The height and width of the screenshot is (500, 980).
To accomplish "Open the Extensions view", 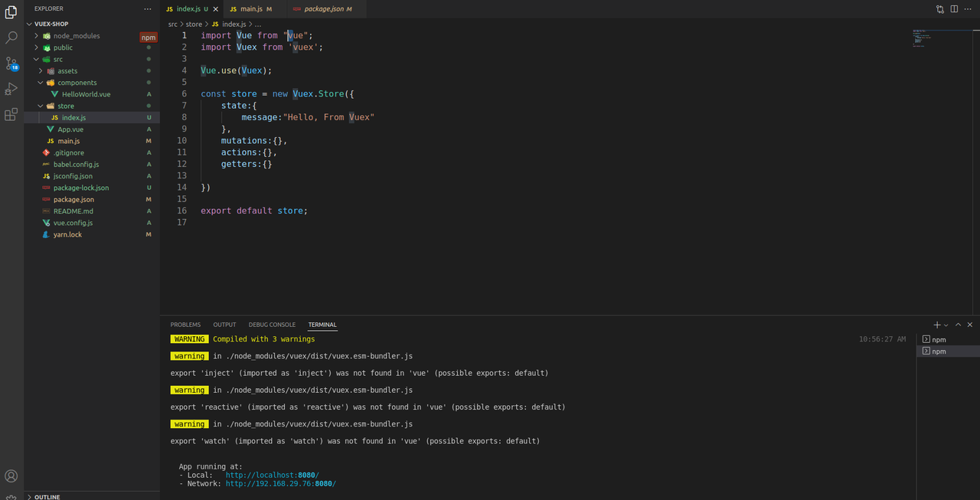I will point(11,115).
